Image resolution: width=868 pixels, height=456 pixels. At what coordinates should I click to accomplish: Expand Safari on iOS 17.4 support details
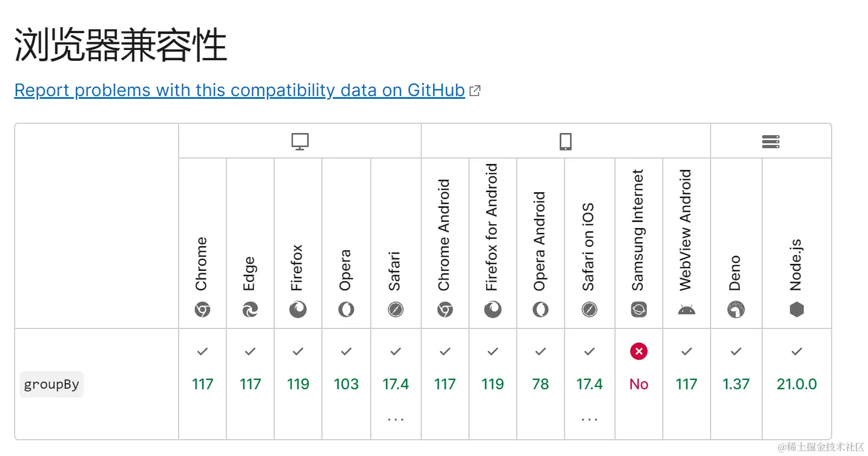[589, 419]
